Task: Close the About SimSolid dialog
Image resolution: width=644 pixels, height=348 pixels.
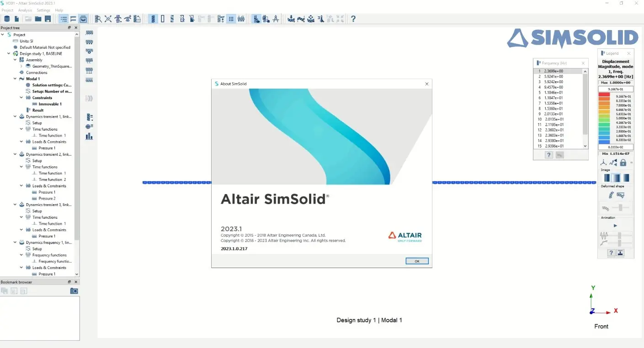Action: (x=427, y=84)
